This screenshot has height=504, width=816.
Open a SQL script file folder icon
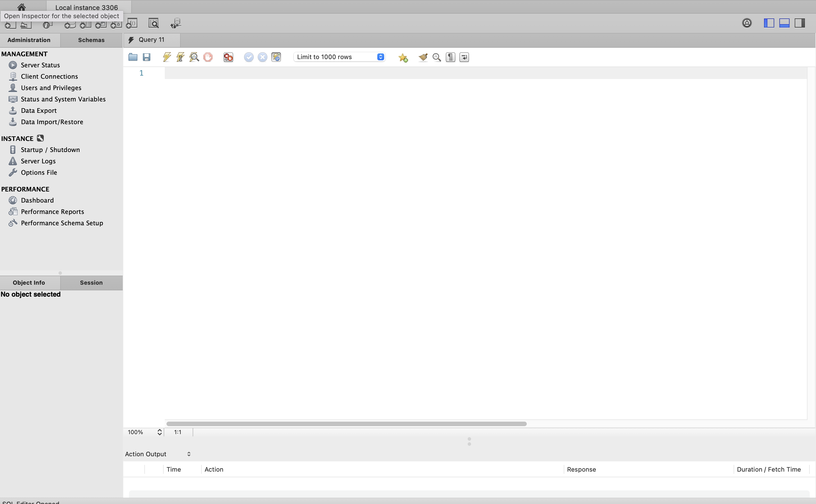click(133, 57)
